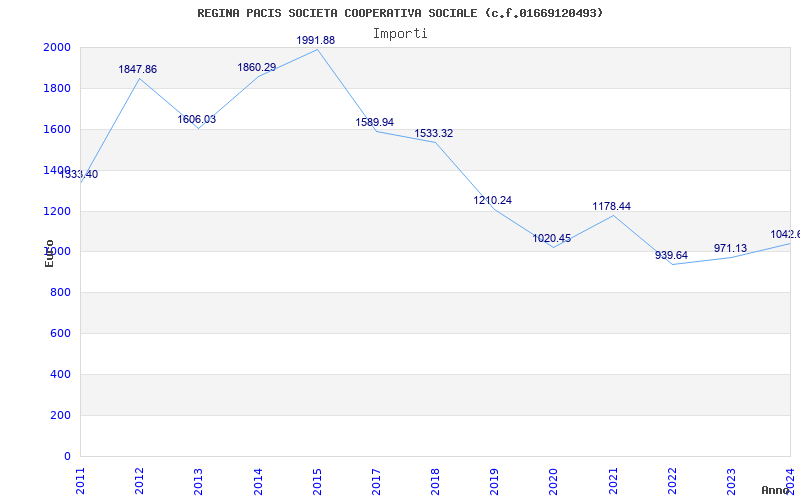Image resolution: width=800 pixels, height=500 pixels.
Task: Select the 1333.40 data label for 2011
Action: click(x=79, y=174)
